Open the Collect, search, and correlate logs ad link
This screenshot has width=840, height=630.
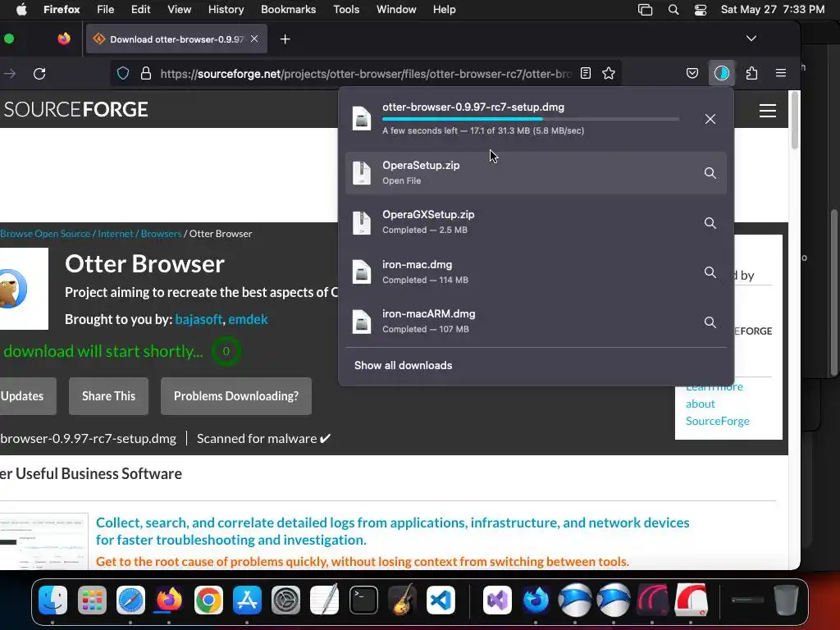coord(392,531)
